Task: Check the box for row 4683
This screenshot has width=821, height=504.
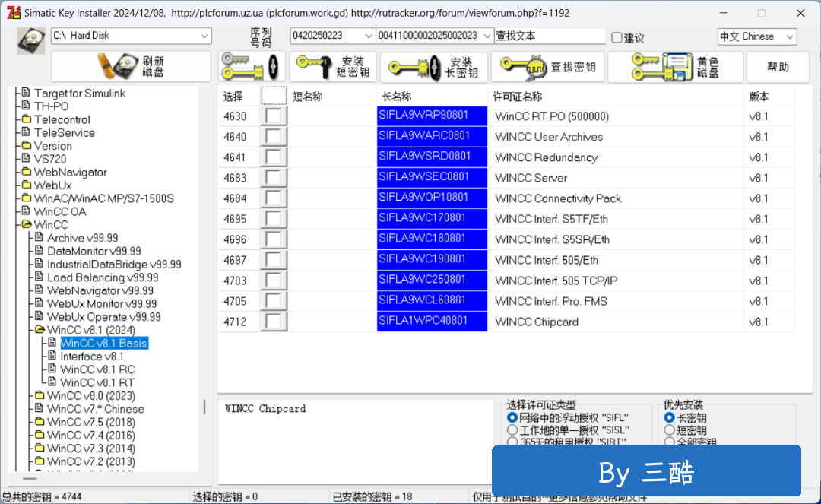Action: tap(274, 177)
